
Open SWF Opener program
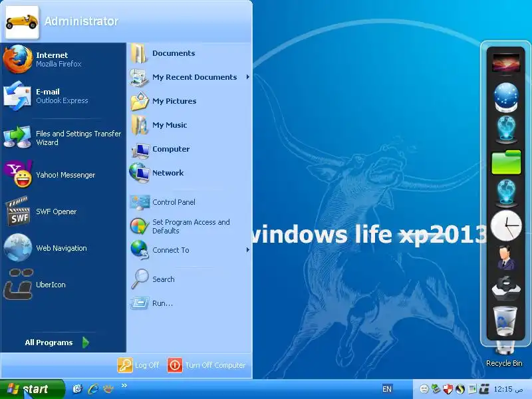63,211
